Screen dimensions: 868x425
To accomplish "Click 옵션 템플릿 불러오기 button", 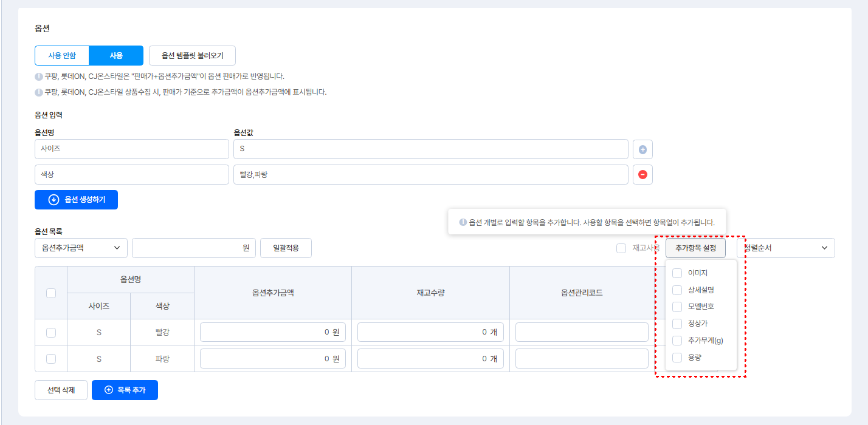I will click(x=192, y=55).
